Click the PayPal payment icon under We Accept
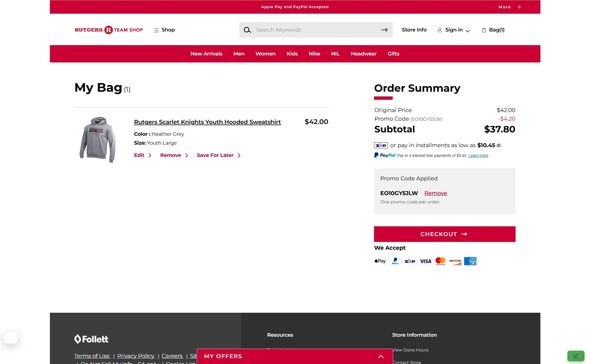The image size is (590, 364). pyautogui.click(x=395, y=261)
